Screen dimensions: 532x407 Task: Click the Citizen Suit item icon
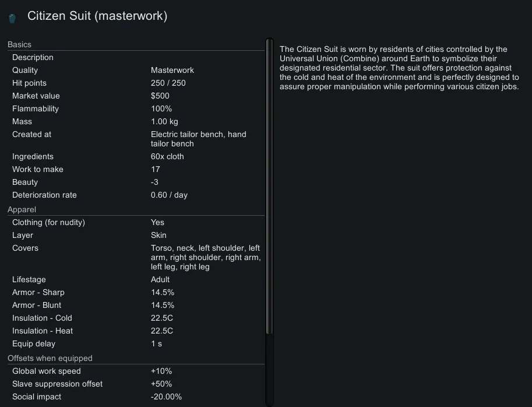pos(12,18)
